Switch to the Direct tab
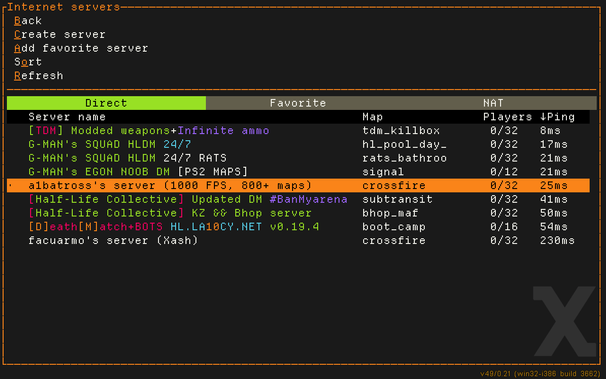 pyautogui.click(x=106, y=103)
